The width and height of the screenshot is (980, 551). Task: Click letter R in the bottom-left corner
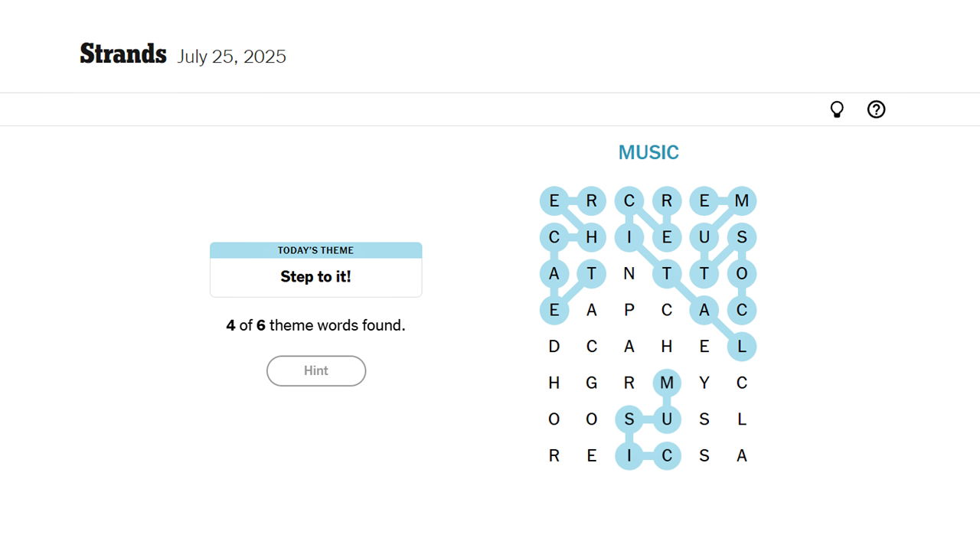pos(554,455)
